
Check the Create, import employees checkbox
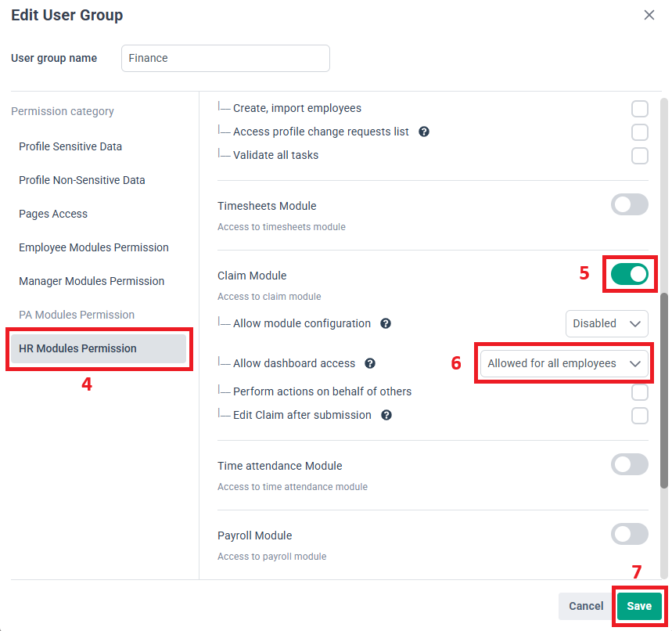[639, 109]
